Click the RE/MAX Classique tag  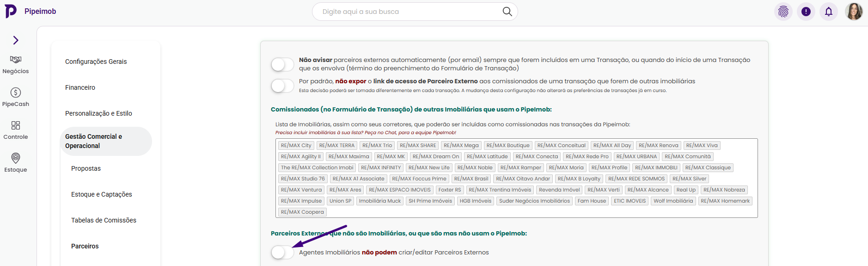click(708, 167)
